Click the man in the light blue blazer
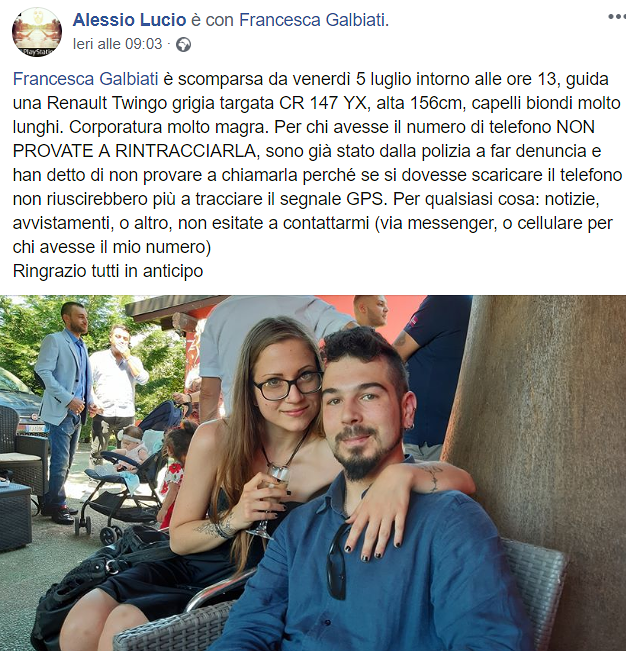Screen dimensions: 626x651 click(x=66, y=411)
